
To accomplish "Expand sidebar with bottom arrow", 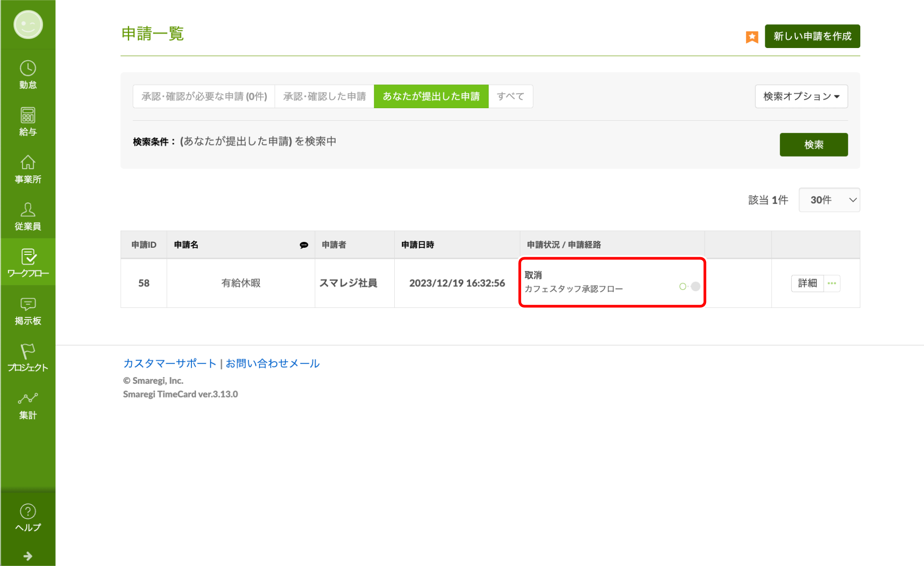I will (28, 556).
